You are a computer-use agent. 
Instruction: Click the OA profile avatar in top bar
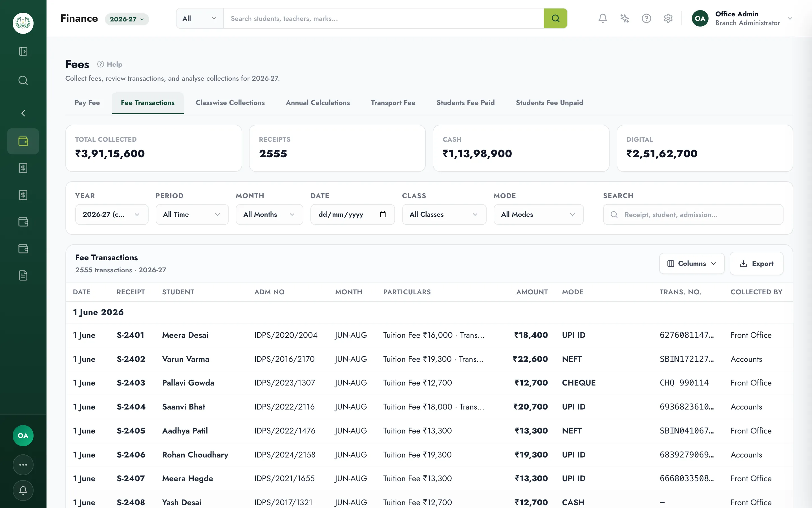(700, 18)
